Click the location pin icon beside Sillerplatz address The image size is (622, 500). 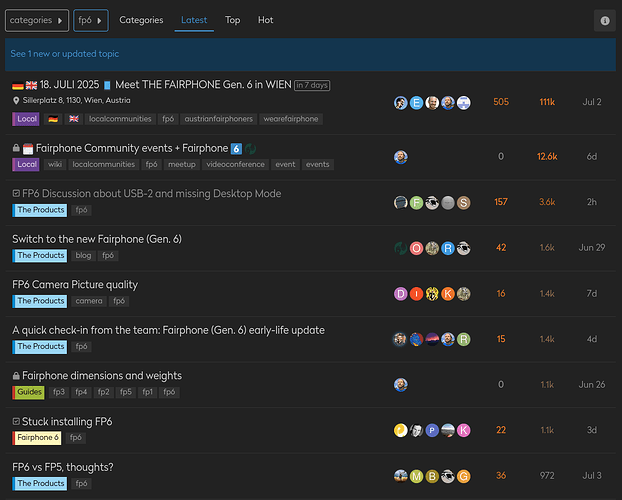point(16,101)
